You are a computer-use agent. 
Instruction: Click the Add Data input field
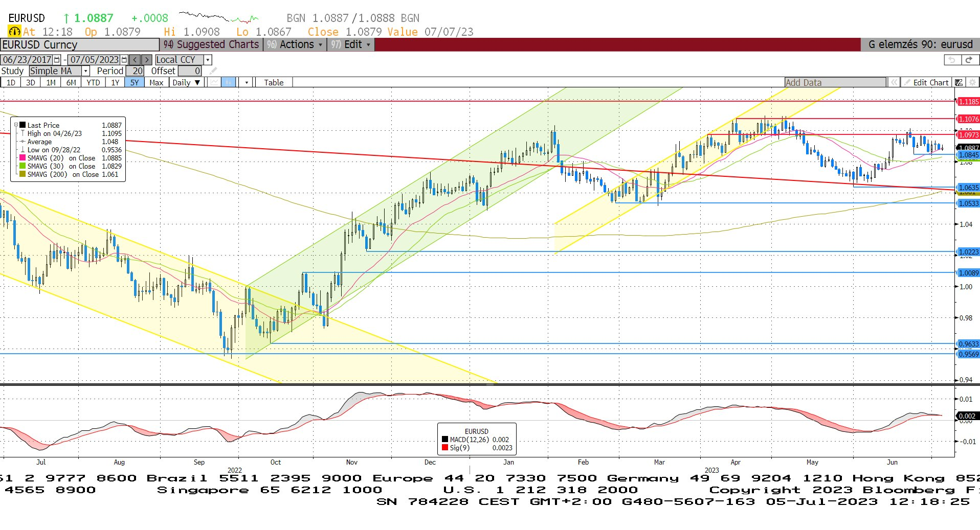(x=835, y=82)
